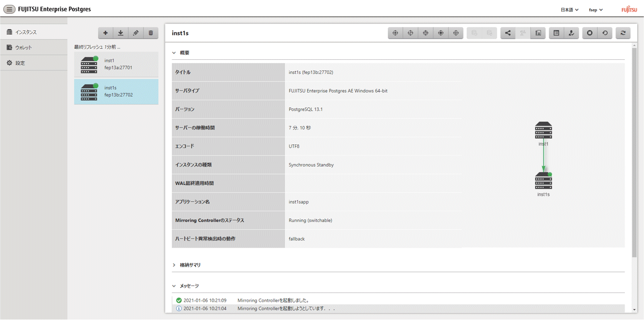The width and height of the screenshot is (644, 320).
Task: Select the inst1 server icon in list
Action: 89,65
